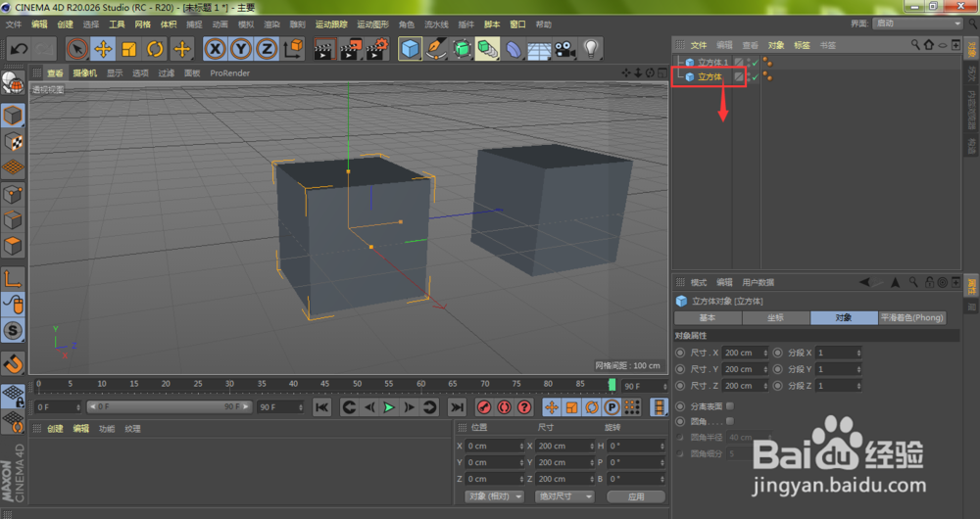Add a light object
980x519 pixels.
591,49
